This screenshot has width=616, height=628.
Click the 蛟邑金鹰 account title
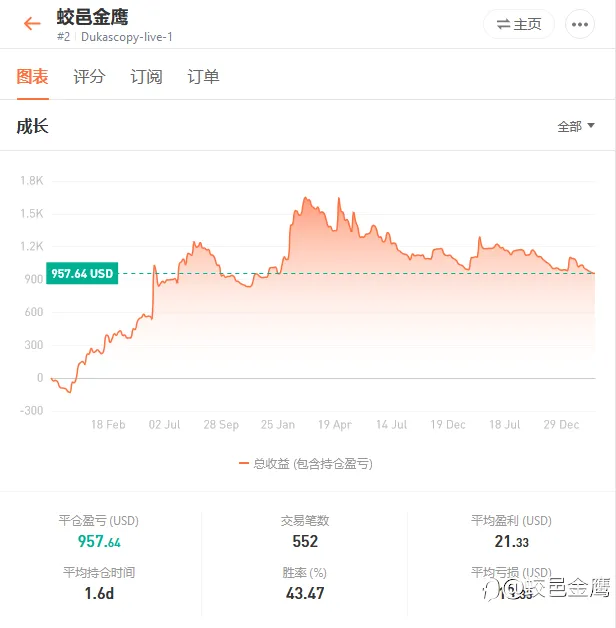point(92,17)
